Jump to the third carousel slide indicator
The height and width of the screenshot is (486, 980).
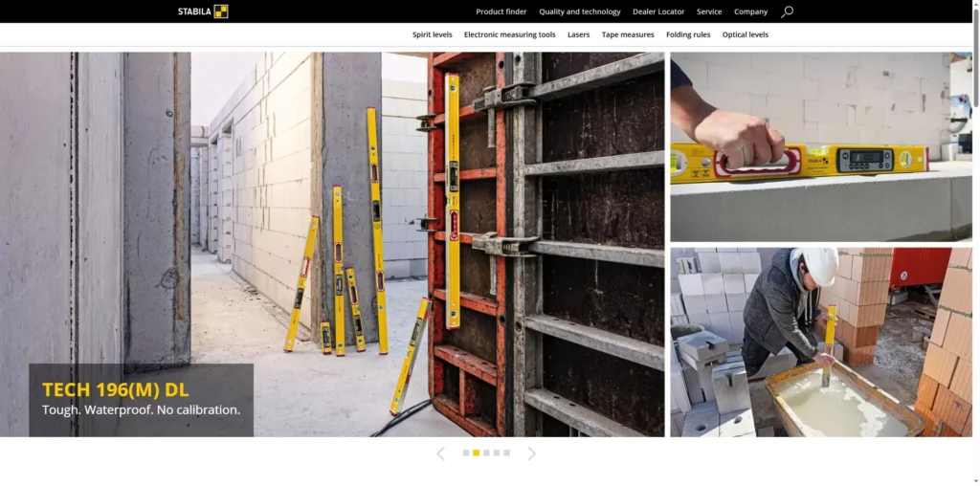point(486,453)
